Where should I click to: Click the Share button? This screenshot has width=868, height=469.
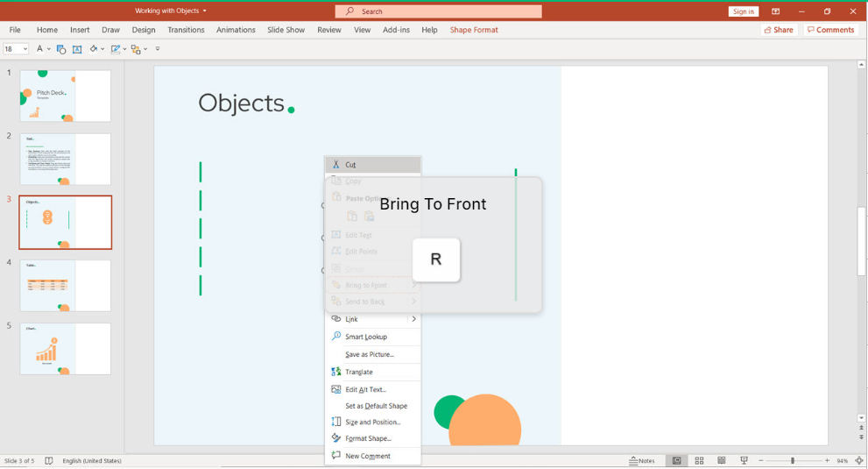pos(779,30)
